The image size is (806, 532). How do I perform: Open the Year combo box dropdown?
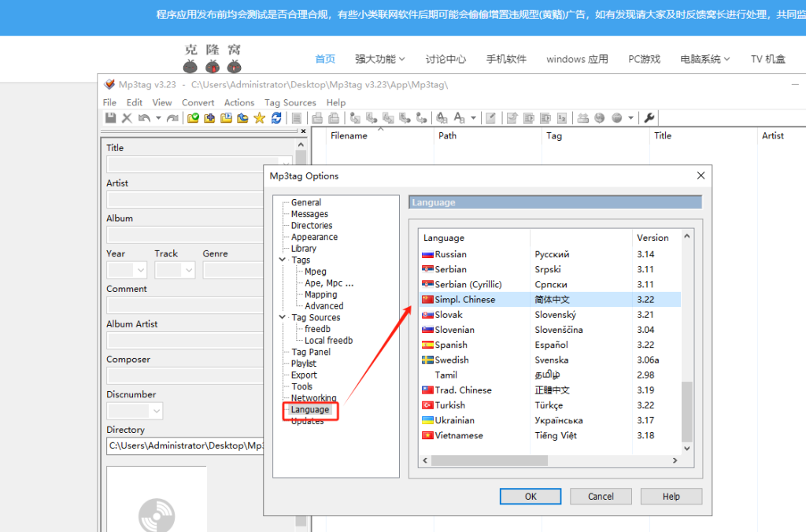point(140,270)
